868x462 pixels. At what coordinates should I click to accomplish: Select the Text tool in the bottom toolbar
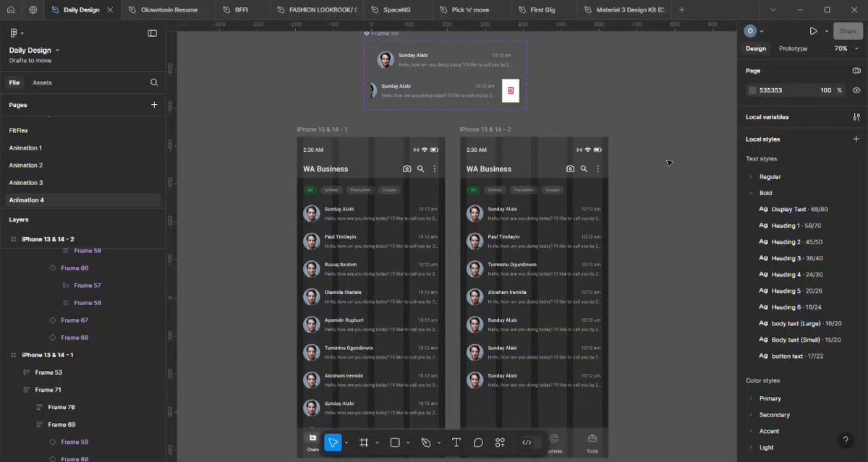[456, 442]
